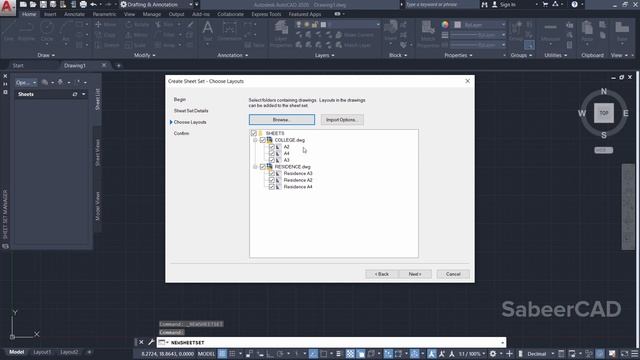Collapse the RESIDENCE.dwg tree node
The height and width of the screenshot is (360, 640).
click(x=255, y=167)
